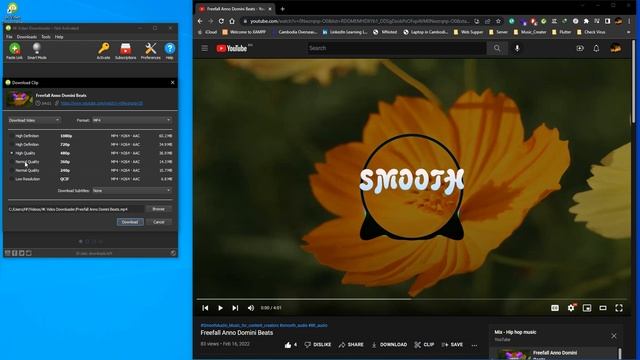
Task: Click the Chrome home button
Action: point(232,21)
